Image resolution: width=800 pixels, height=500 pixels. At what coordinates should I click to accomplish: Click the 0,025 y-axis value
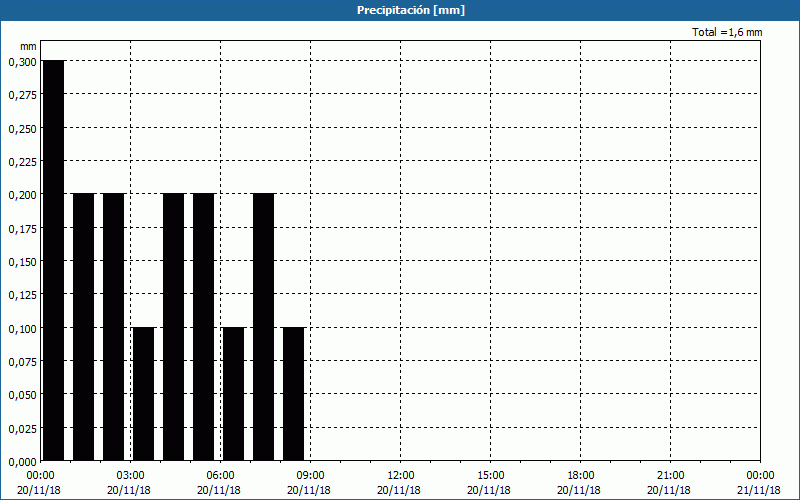(22, 429)
